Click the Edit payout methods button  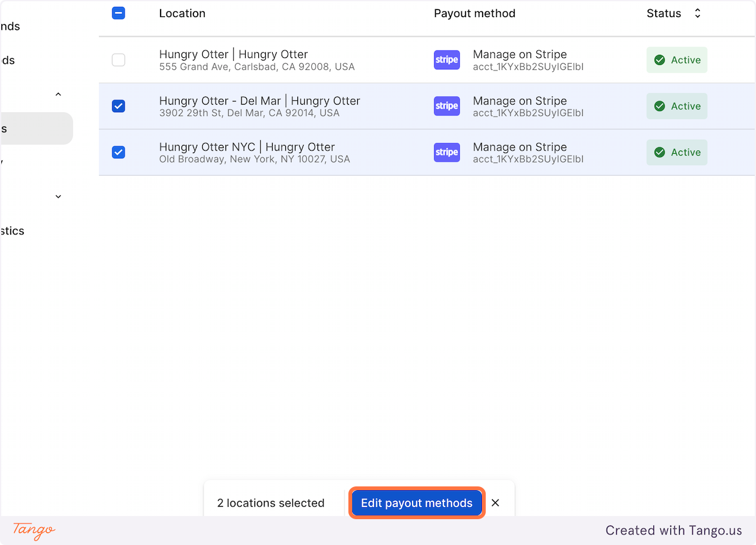coord(416,503)
